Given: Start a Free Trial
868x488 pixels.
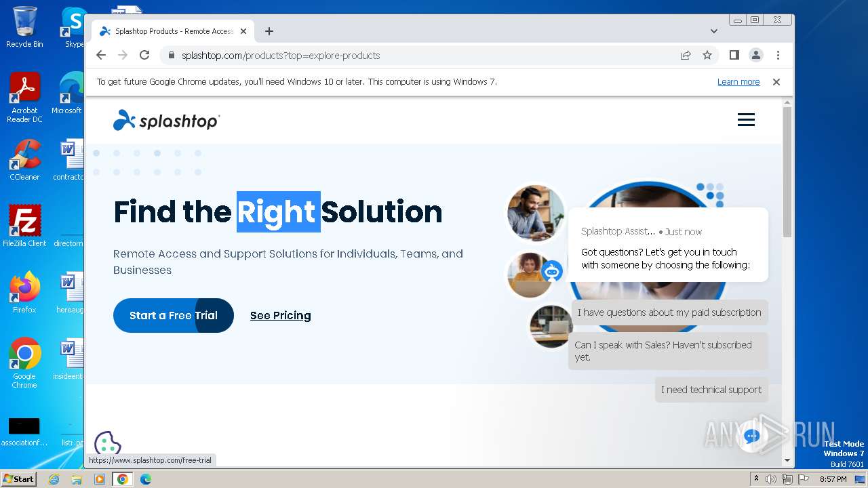Looking at the screenshot, I should coord(174,315).
